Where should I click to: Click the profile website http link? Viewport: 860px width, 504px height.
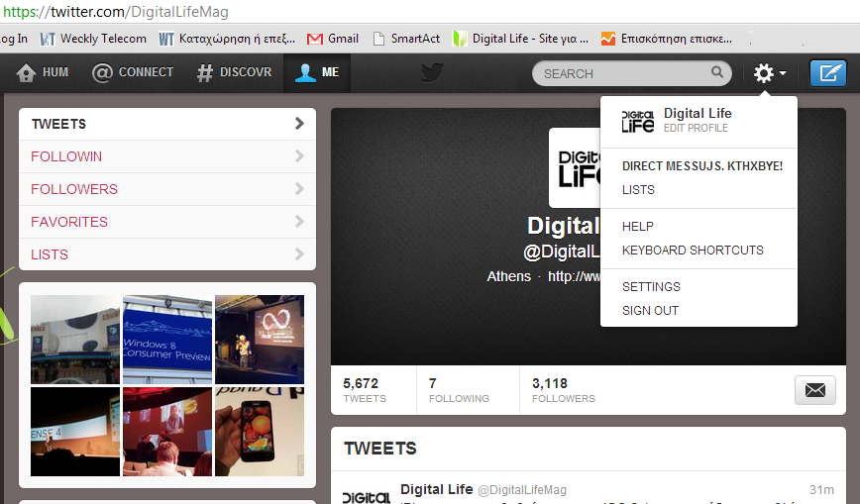click(x=575, y=276)
